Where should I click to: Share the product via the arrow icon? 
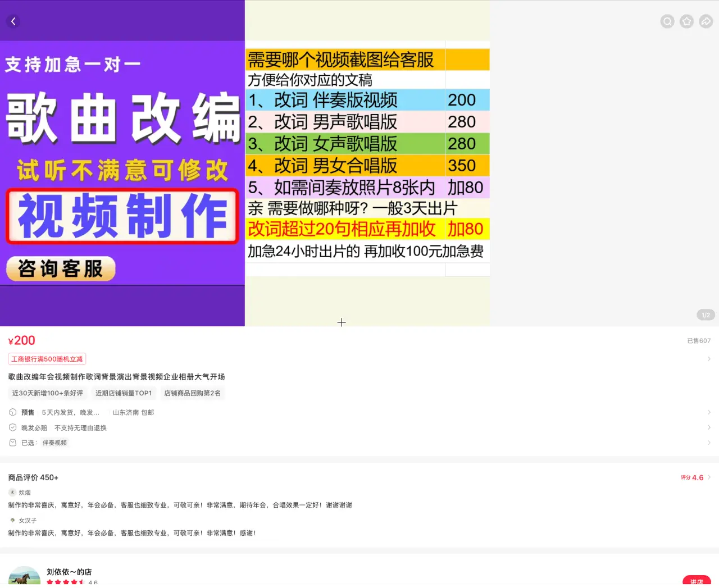pos(706,21)
